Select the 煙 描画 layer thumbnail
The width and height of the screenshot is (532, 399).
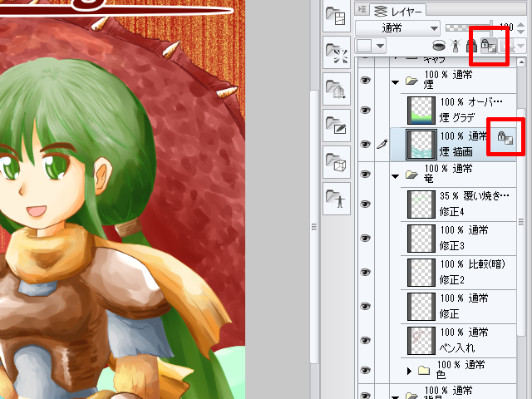pos(421,145)
